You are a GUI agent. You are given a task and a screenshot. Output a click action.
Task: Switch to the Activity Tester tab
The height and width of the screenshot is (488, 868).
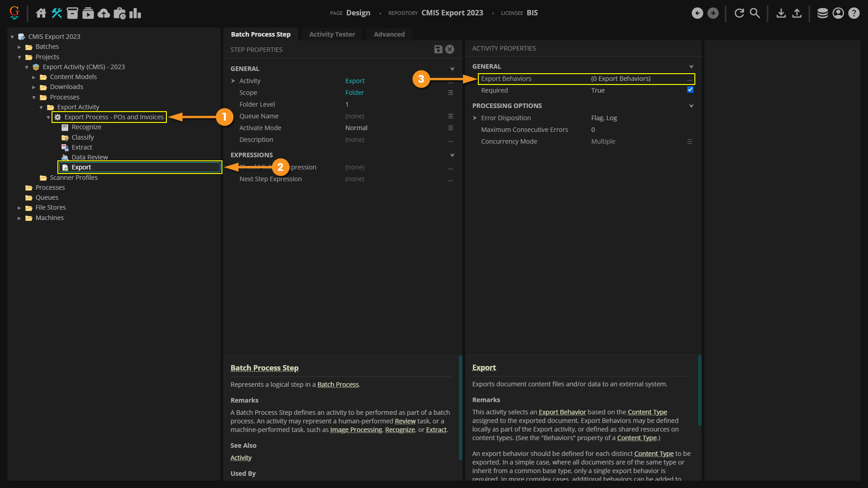point(332,34)
